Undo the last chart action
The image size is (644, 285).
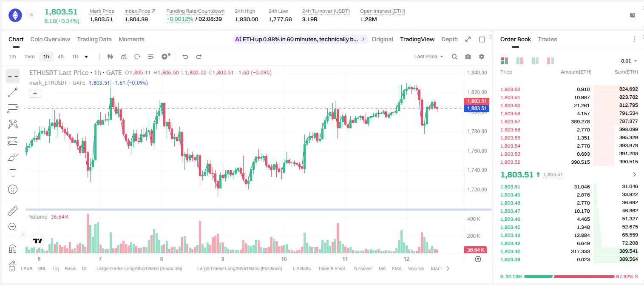pos(185,57)
